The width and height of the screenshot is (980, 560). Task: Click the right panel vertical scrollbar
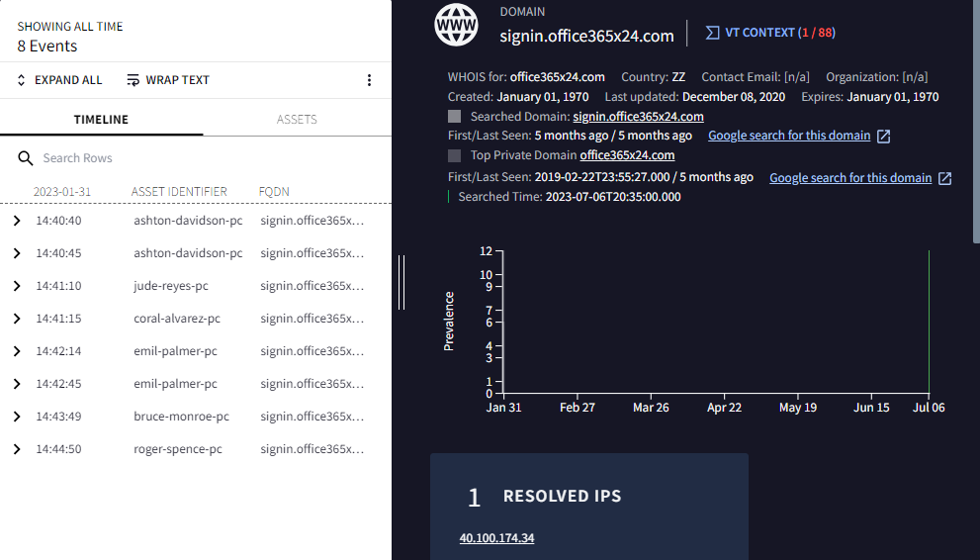(x=976, y=122)
